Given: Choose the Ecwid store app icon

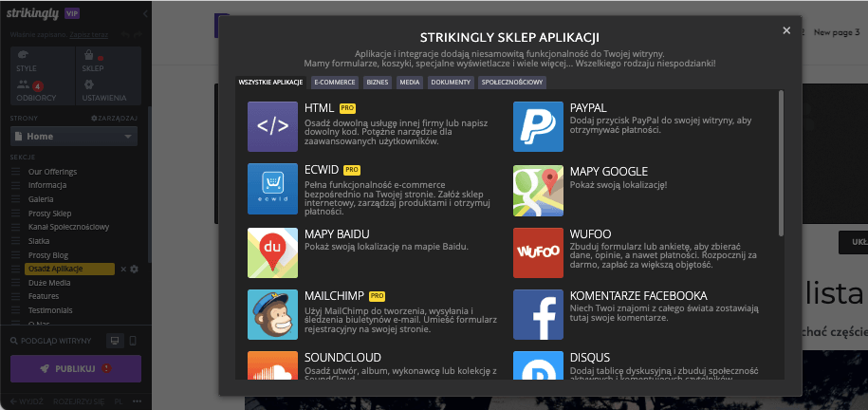Looking at the screenshot, I should (x=272, y=189).
